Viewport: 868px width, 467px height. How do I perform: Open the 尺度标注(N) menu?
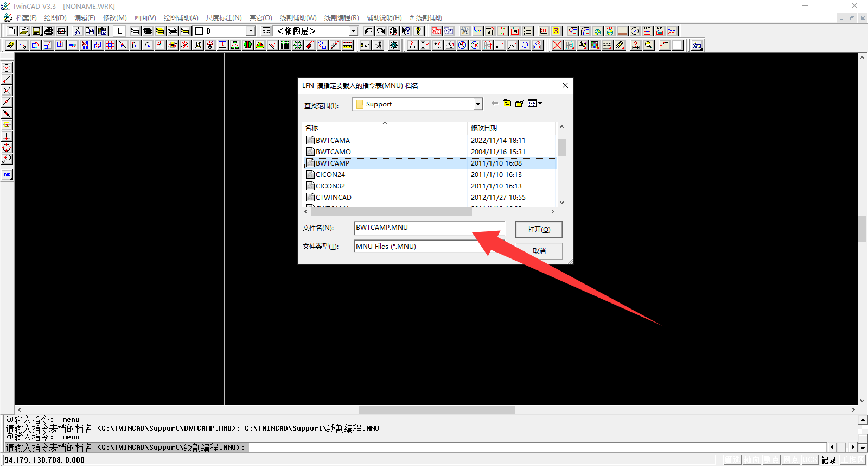(x=224, y=18)
